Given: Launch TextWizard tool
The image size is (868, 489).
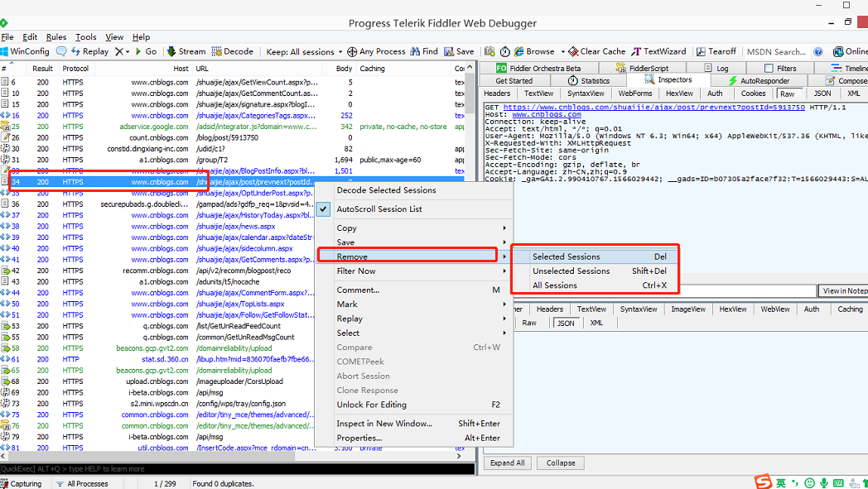Looking at the screenshot, I should 658,51.
